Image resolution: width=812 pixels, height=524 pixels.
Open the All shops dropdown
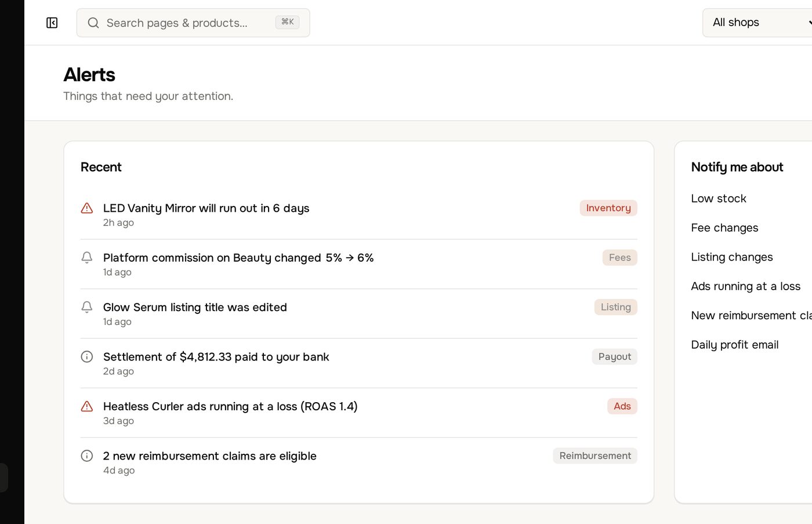757,23
